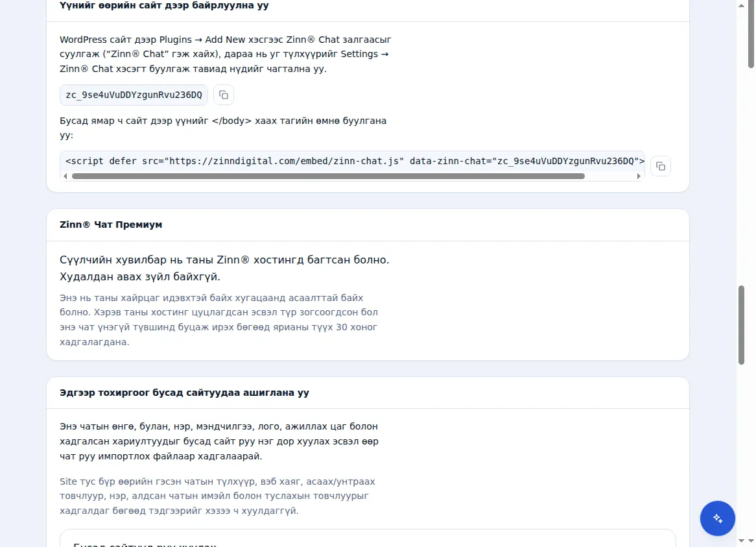Click the paragraph starting "WordPress сайт дээр Plugins"
The height and width of the screenshot is (547, 756).
226,54
